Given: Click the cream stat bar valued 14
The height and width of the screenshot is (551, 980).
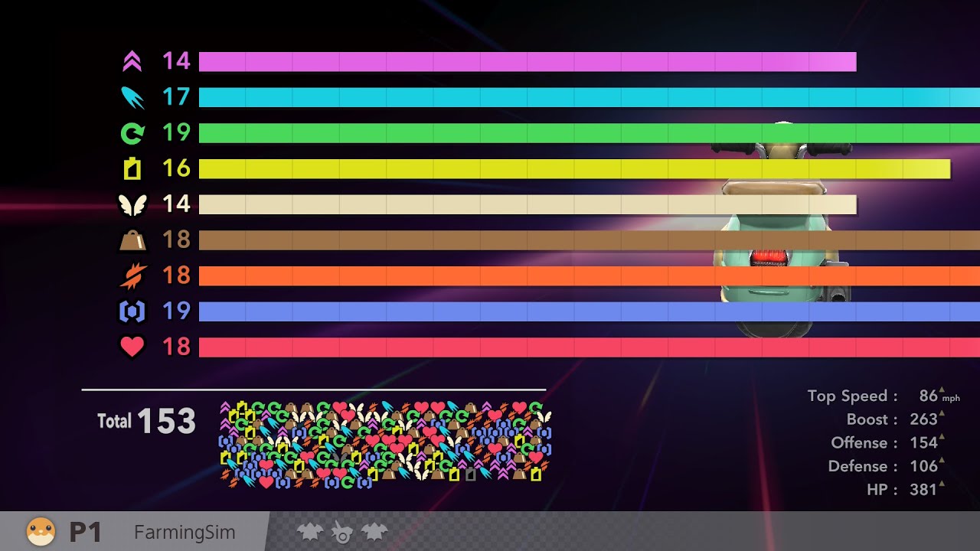Looking at the screenshot, I should (528, 204).
